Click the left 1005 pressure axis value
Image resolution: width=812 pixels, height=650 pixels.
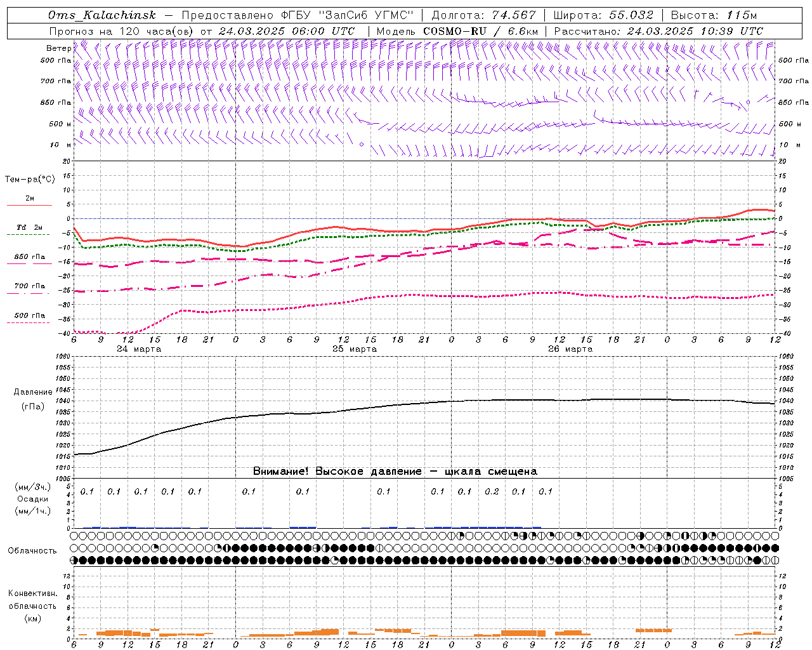pos(64,479)
